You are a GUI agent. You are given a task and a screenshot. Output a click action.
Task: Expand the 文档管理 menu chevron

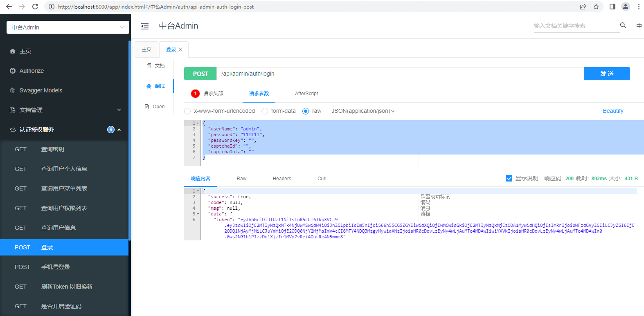click(x=119, y=110)
